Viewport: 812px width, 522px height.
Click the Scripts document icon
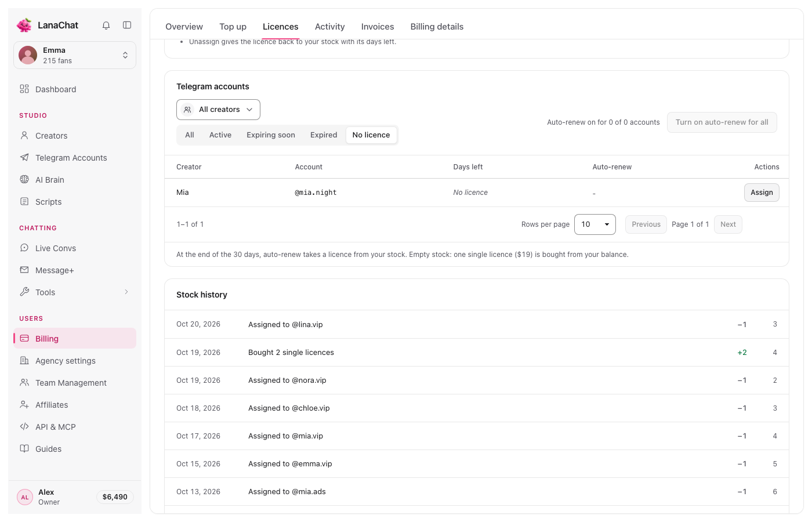coord(24,201)
